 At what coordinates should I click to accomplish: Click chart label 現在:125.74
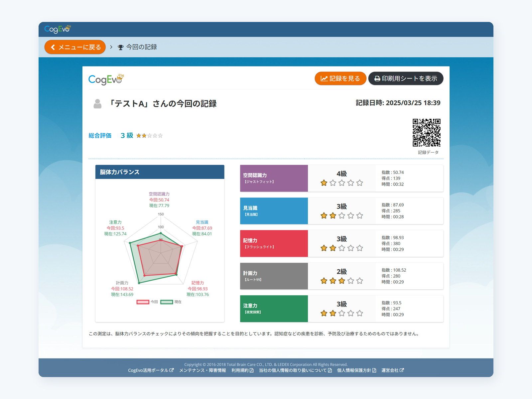(115, 234)
